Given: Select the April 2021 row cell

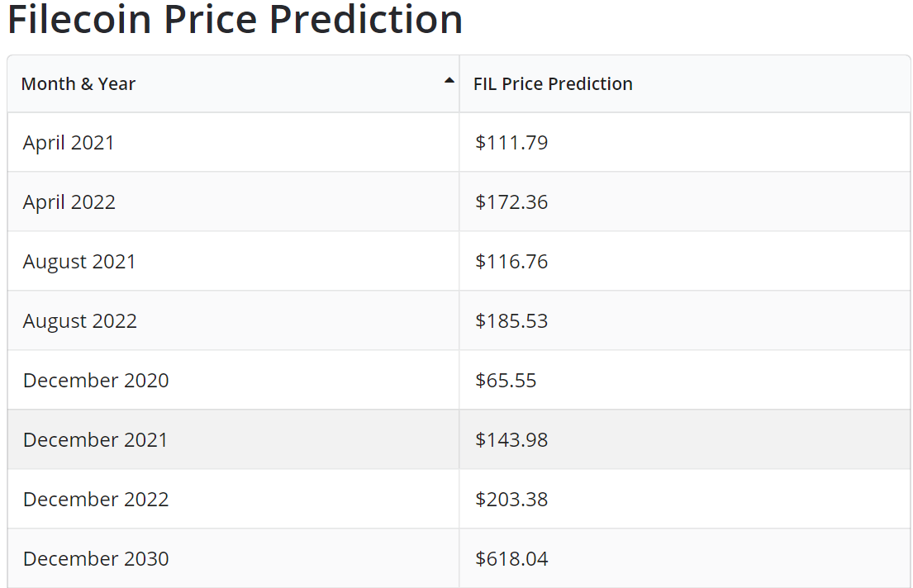Looking at the screenshot, I should coord(234,143).
